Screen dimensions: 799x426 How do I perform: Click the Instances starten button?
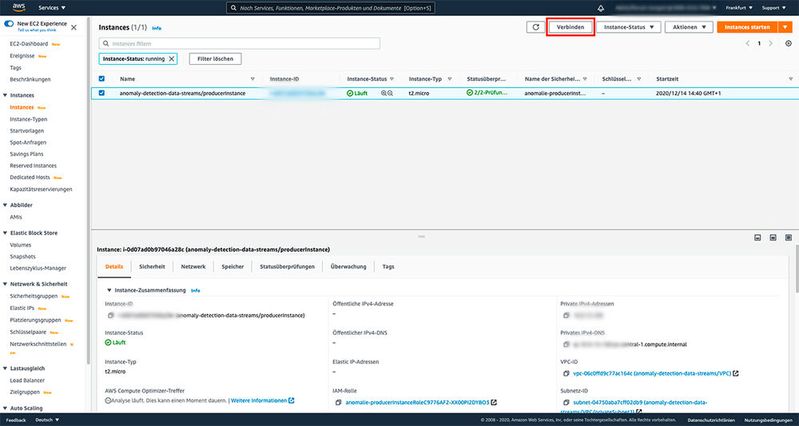click(747, 27)
